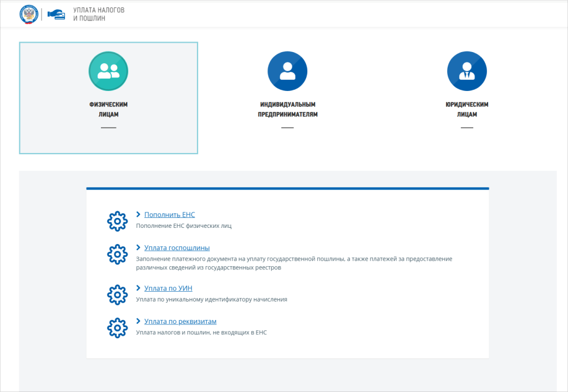Image resolution: width=568 pixels, height=392 pixels.
Task: Click the chevron arrow before Уплата по реквизитам
Action: (x=138, y=322)
